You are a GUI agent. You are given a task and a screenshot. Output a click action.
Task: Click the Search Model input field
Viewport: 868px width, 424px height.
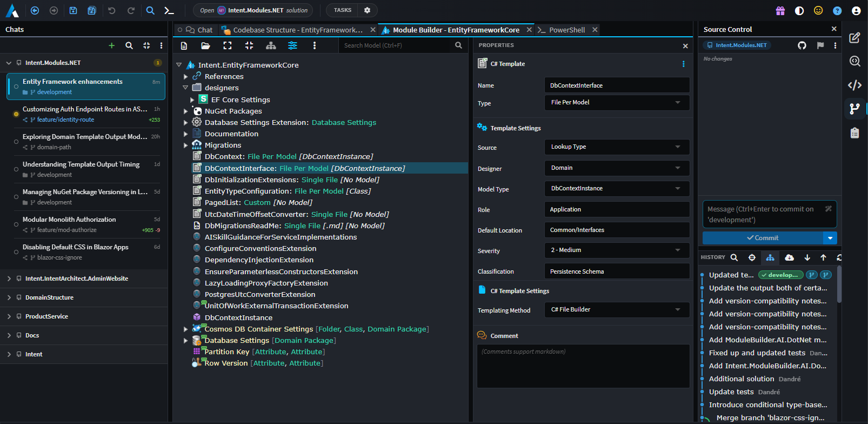click(x=396, y=45)
